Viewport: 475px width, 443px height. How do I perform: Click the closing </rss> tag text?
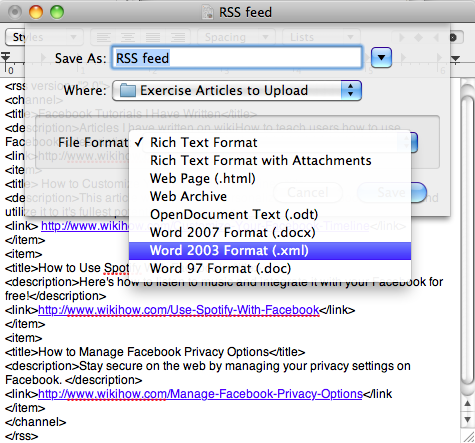pos(22,436)
